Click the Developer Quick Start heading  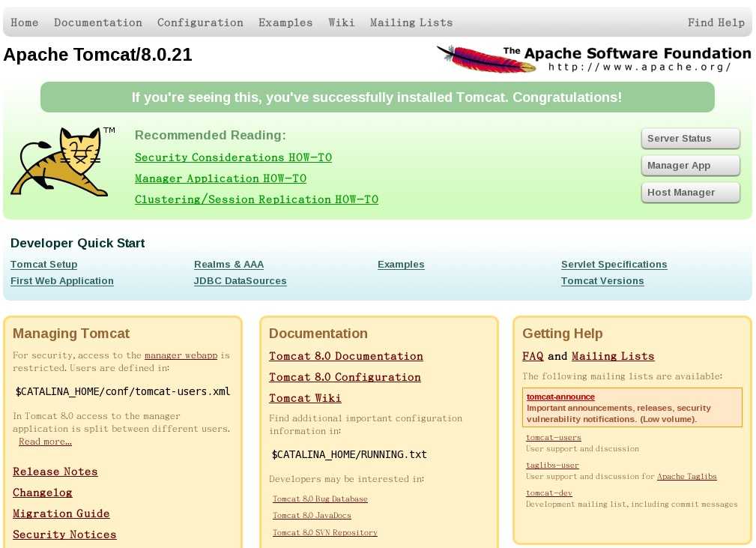click(x=78, y=243)
